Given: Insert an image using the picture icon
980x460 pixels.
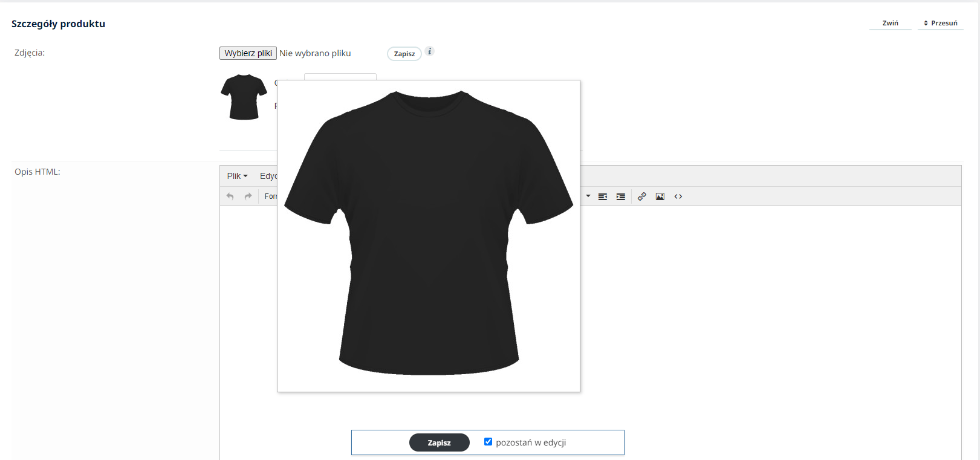Looking at the screenshot, I should (x=660, y=196).
